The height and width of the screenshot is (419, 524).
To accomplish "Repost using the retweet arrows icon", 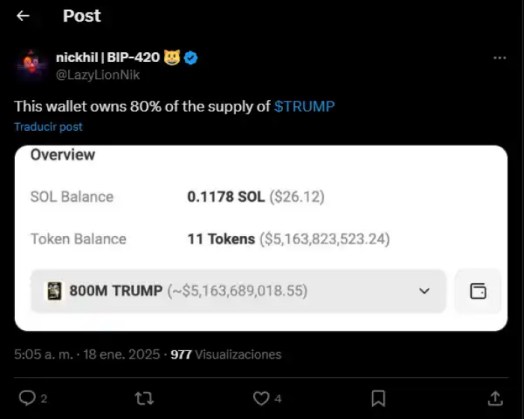I will coord(144,398).
